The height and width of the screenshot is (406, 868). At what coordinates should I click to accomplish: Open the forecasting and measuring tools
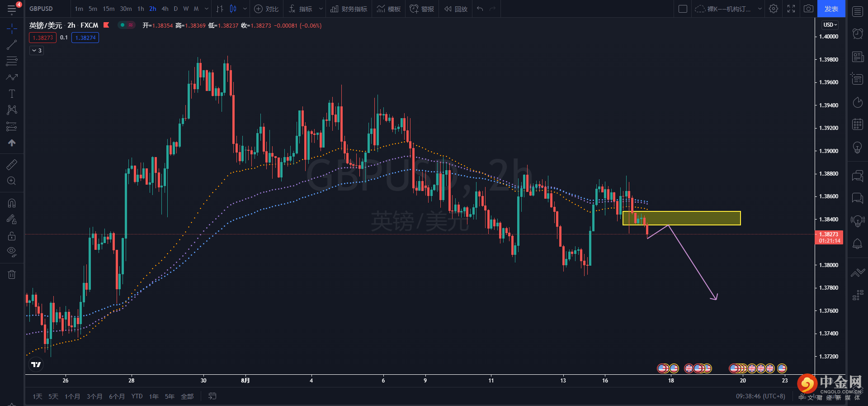click(x=12, y=126)
